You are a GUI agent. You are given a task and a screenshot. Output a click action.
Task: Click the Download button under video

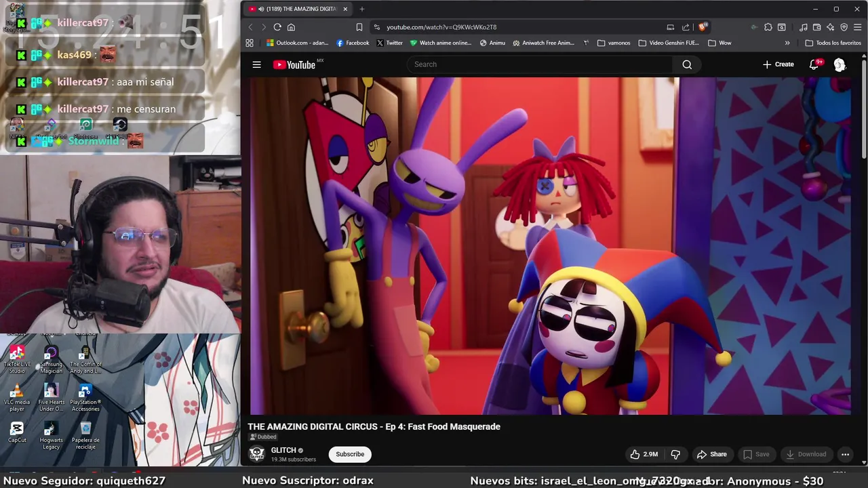click(x=806, y=454)
